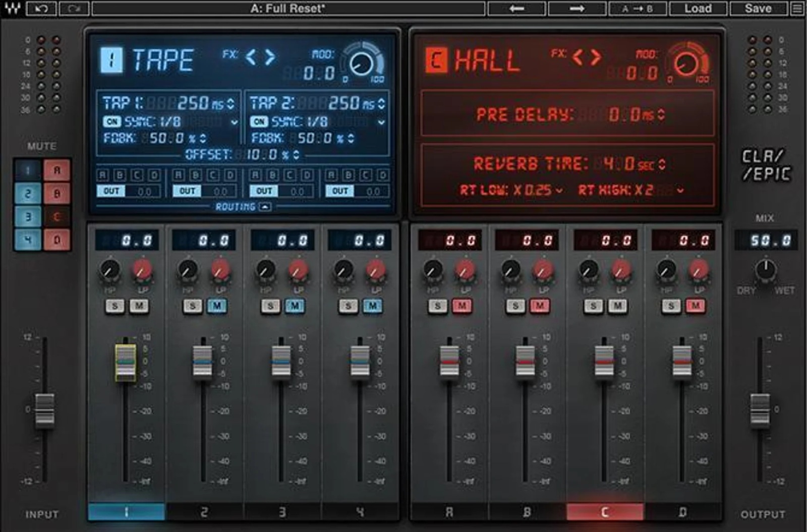Select previous FX type in TAPE display
The width and height of the screenshot is (807, 532).
(x=251, y=57)
